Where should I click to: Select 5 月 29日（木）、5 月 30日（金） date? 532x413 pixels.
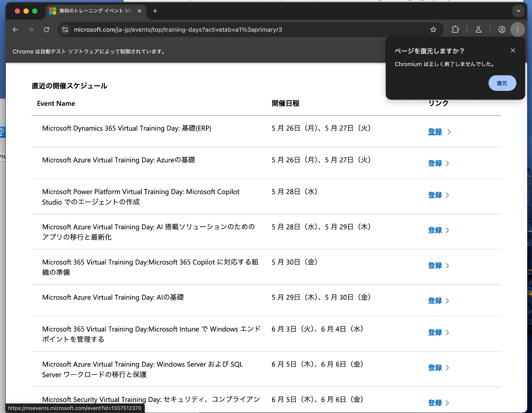tap(321, 297)
